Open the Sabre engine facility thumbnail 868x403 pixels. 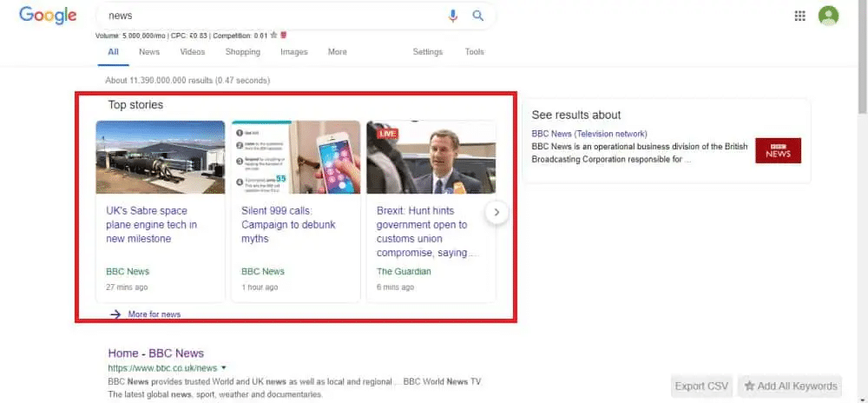pyautogui.click(x=161, y=157)
